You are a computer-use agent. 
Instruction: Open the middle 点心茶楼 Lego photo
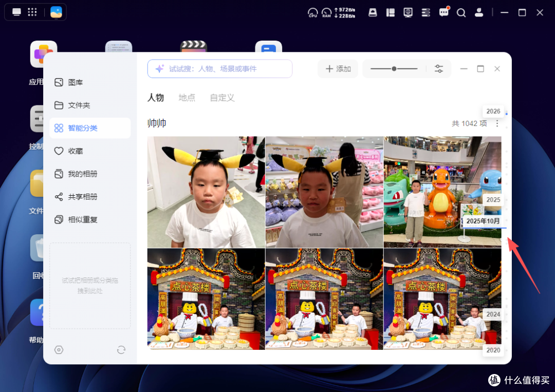click(324, 299)
